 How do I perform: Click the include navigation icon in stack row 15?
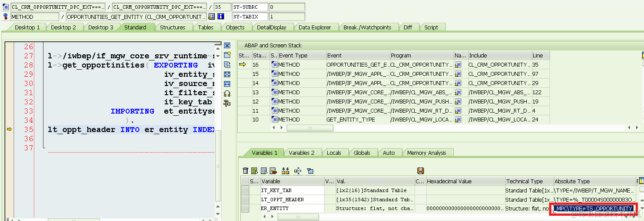click(459, 74)
